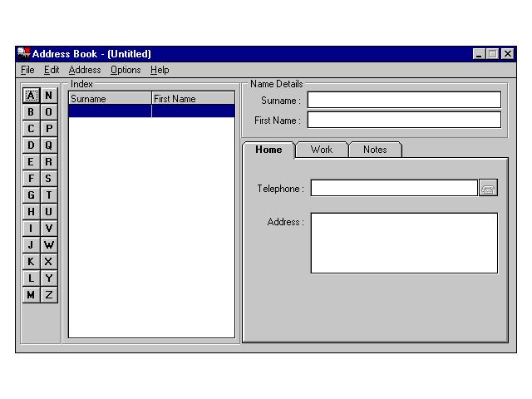Click inside the Telephone field
The height and width of the screenshot is (399, 532).
pyautogui.click(x=393, y=188)
